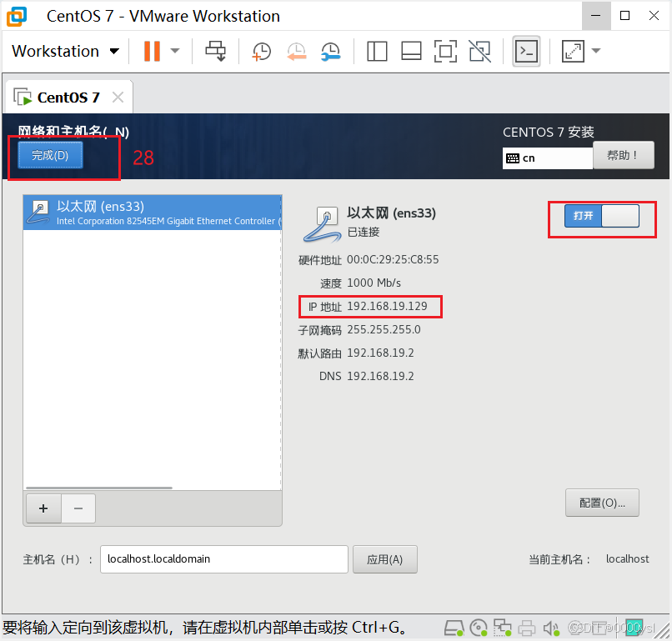672x641 pixels.
Task: Click the cn keyboard layout indicator
Action: click(x=547, y=158)
